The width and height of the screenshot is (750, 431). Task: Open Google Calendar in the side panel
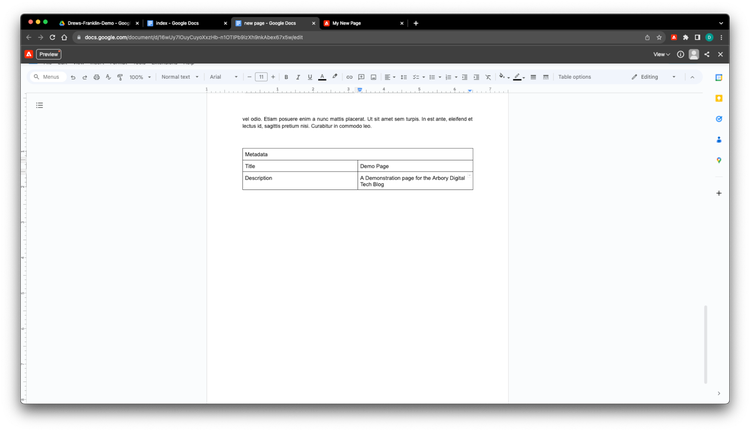[x=718, y=77]
